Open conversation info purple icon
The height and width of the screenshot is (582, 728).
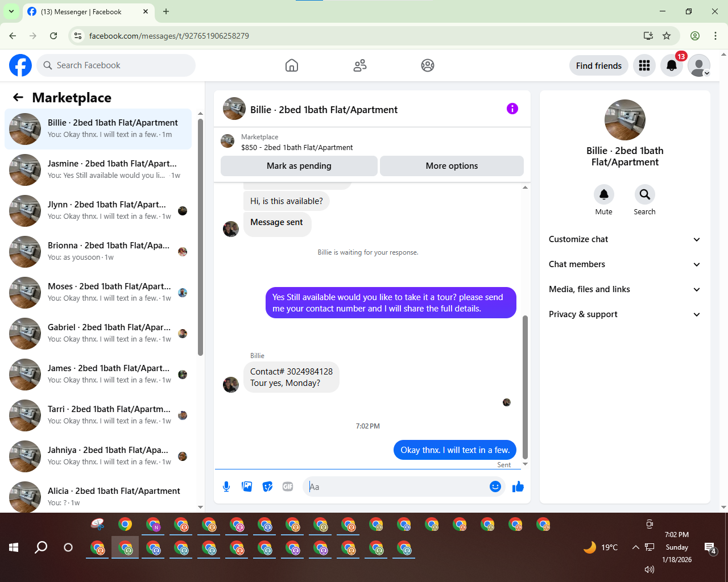point(512,109)
